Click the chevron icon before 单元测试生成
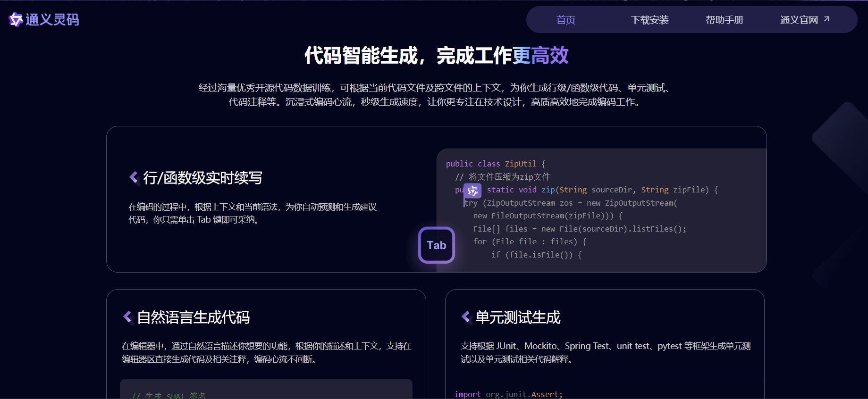The width and height of the screenshot is (868, 399). tap(466, 317)
